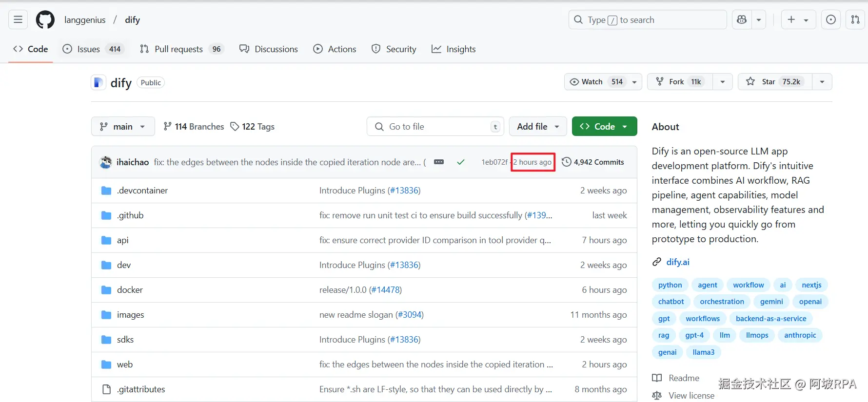Open the green Code clone dropdown

click(604, 126)
